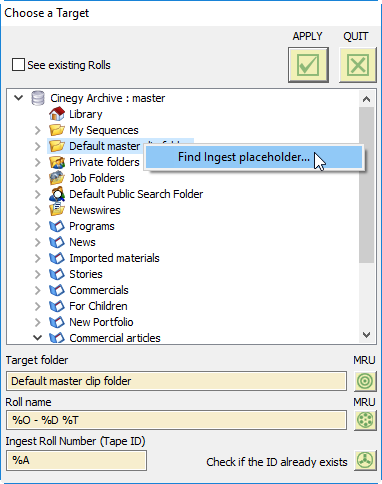Click the Job Folders icon
This screenshot has width=382, height=484.
[x=57, y=178]
